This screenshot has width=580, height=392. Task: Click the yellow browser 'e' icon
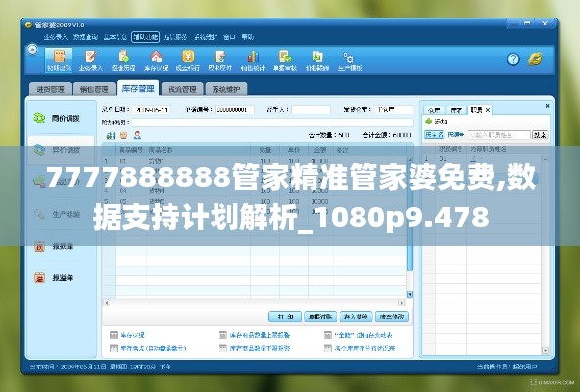535,59
